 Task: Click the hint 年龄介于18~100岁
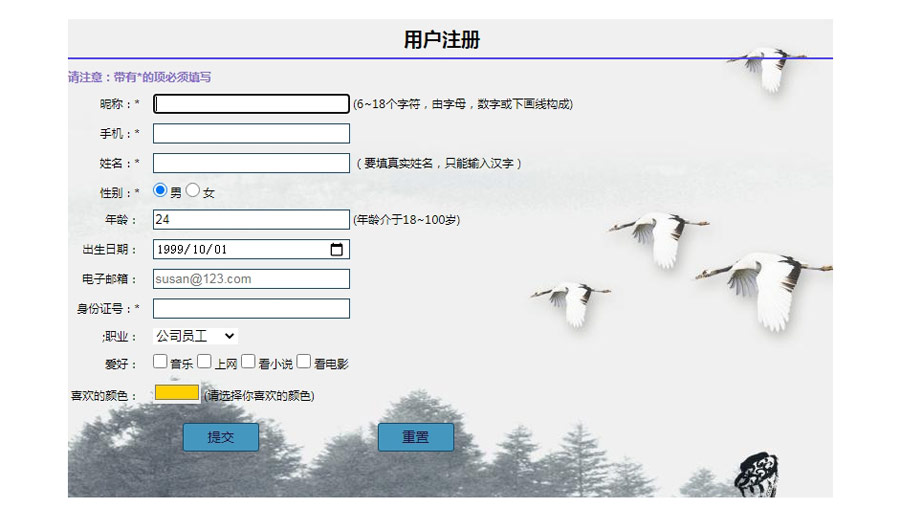(x=406, y=220)
